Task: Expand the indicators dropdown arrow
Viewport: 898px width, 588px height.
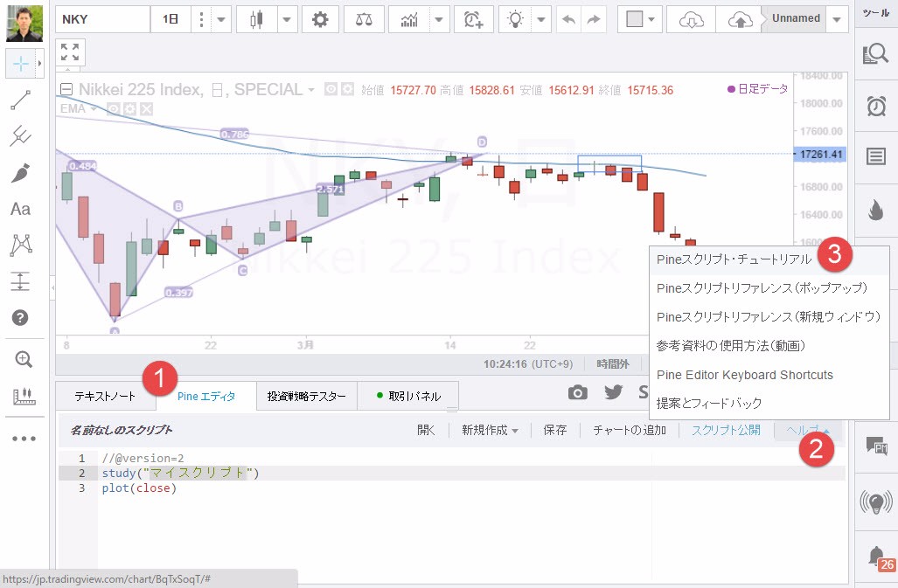Action: (439, 19)
